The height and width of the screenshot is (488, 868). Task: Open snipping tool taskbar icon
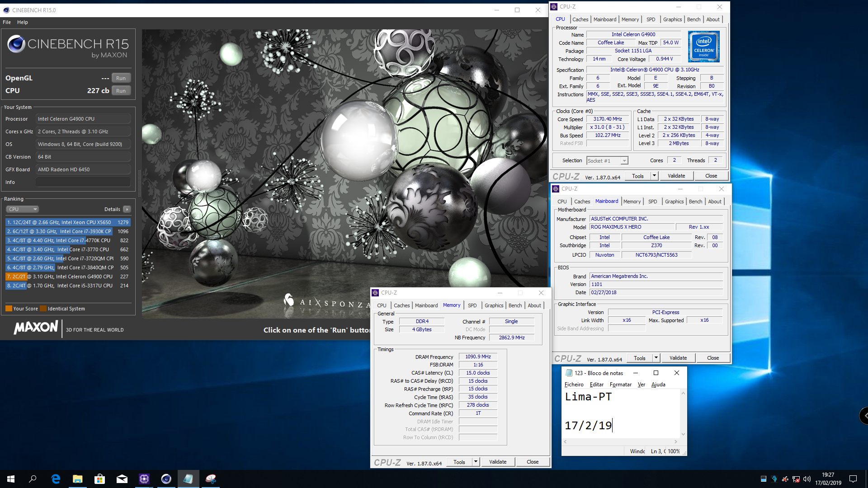click(211, 479)
